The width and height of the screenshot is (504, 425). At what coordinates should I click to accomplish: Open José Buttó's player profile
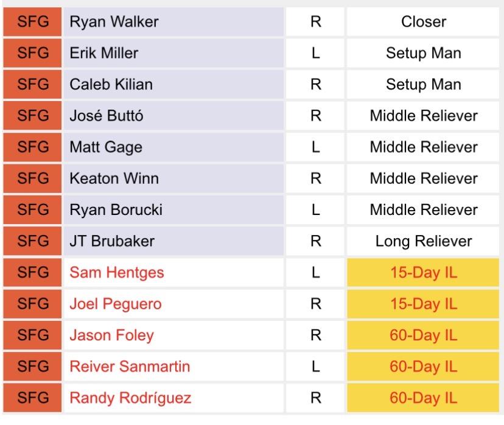[107, 116]
